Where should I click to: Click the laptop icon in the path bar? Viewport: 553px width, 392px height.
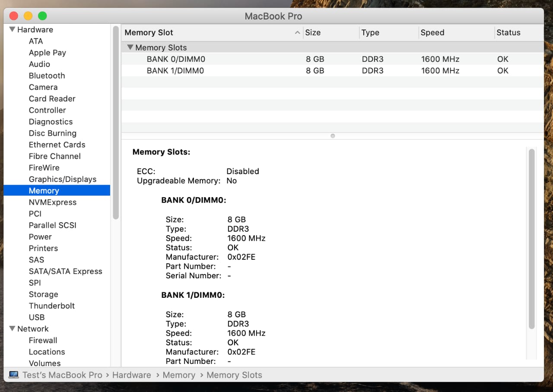pos(14,375)
